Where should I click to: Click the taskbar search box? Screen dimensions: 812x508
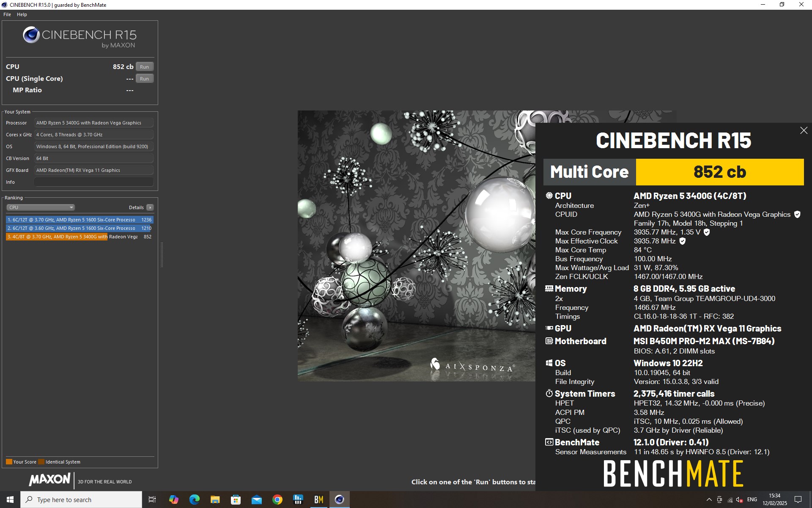point(81,500)
